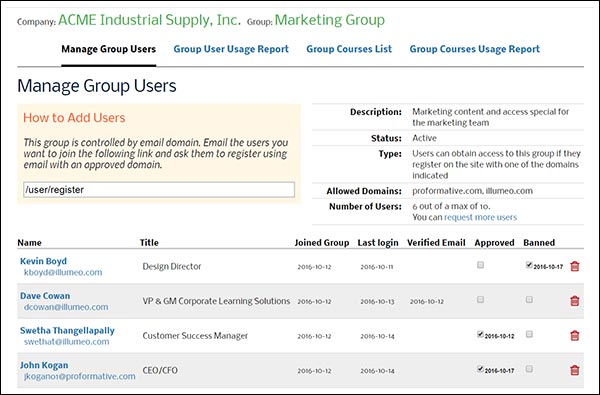Click the Title column header

pos(149,243)
